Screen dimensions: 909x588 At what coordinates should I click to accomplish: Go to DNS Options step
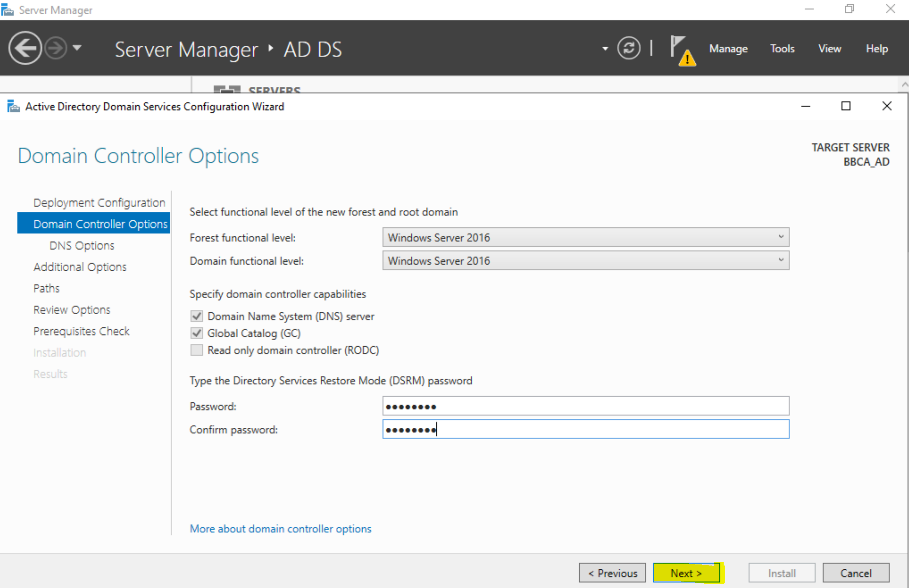(x=82, y=245)
